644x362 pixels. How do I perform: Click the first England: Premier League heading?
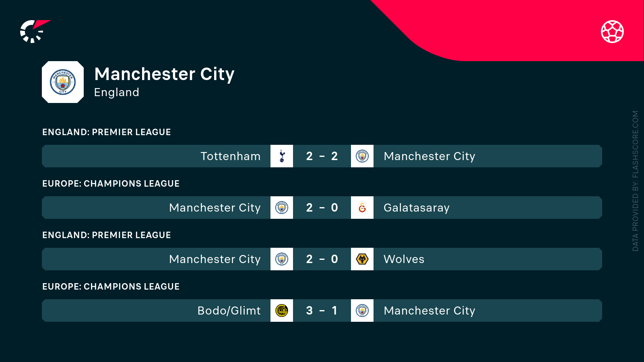[x=107, y=132]
